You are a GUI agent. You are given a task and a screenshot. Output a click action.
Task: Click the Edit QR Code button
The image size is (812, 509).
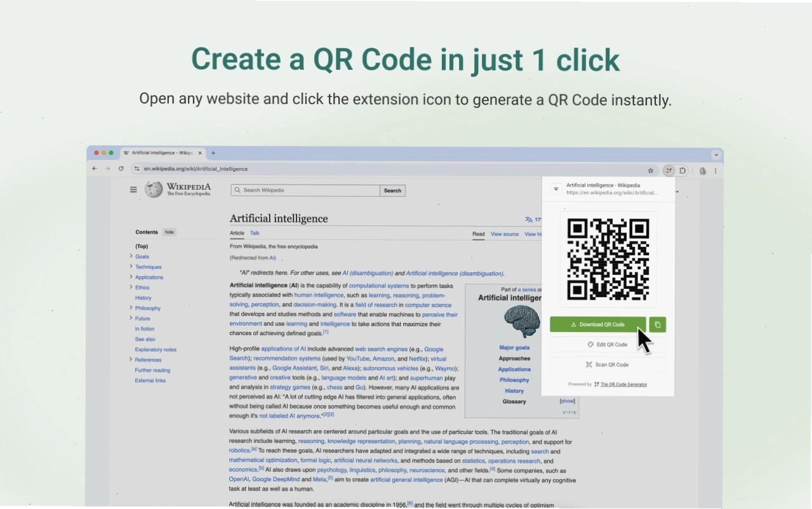[608, 345]
